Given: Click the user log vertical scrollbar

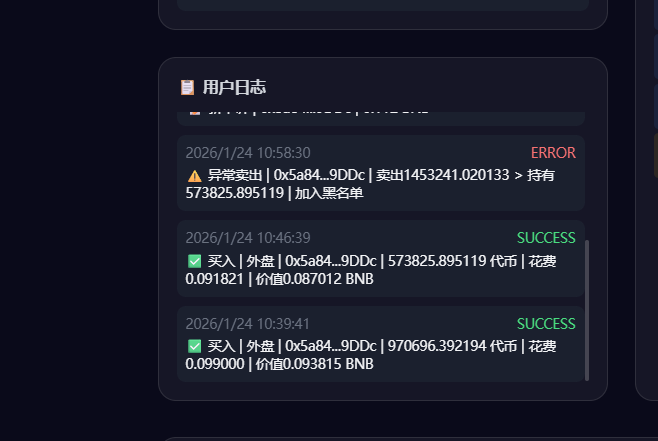Looking at the screenshot, I should [587, 310].
